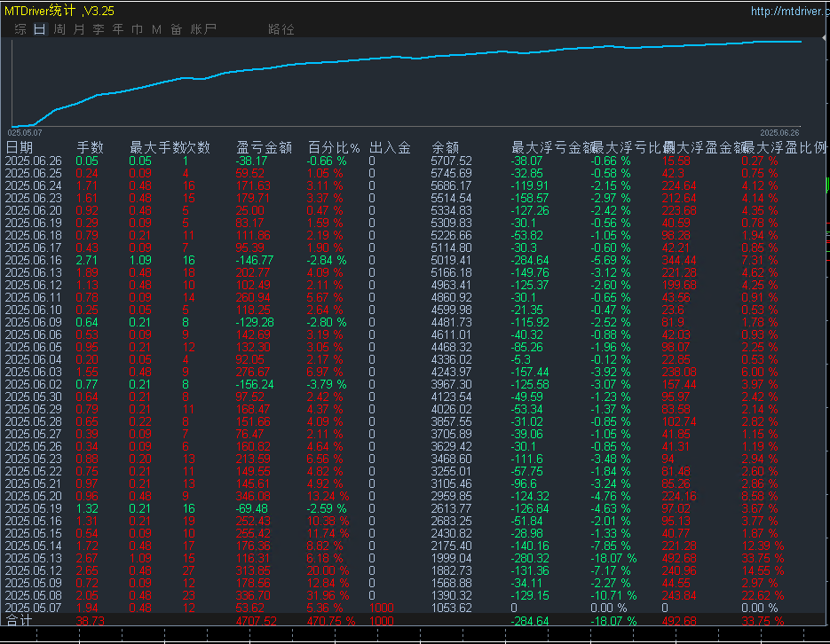Click the percentage 31.96 %
Viewport: 830px width, 644px height.
(328, 595)
